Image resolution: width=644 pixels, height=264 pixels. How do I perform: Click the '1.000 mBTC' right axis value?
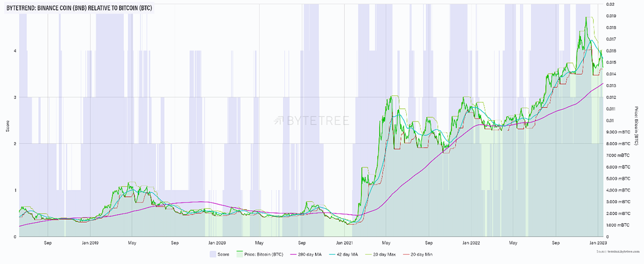(617, 225)
